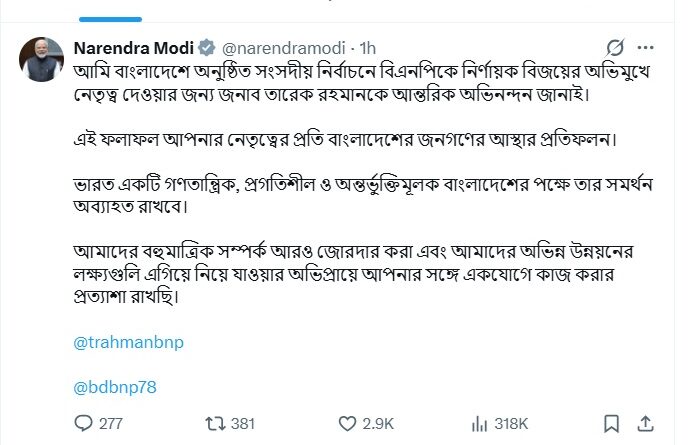Open the three-dot more options menu
Image resolution: width=694 pixels, height=445 pixels.
[x=650, y=47]
